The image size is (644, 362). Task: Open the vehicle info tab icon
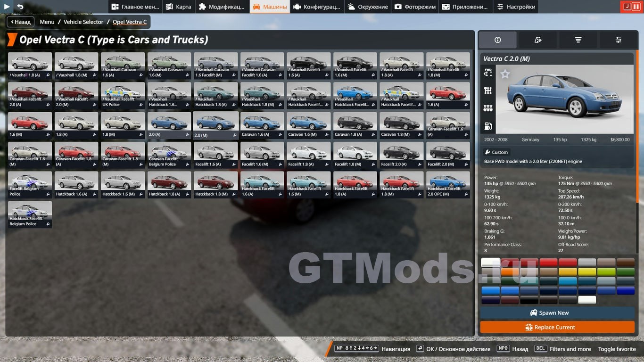497,40
